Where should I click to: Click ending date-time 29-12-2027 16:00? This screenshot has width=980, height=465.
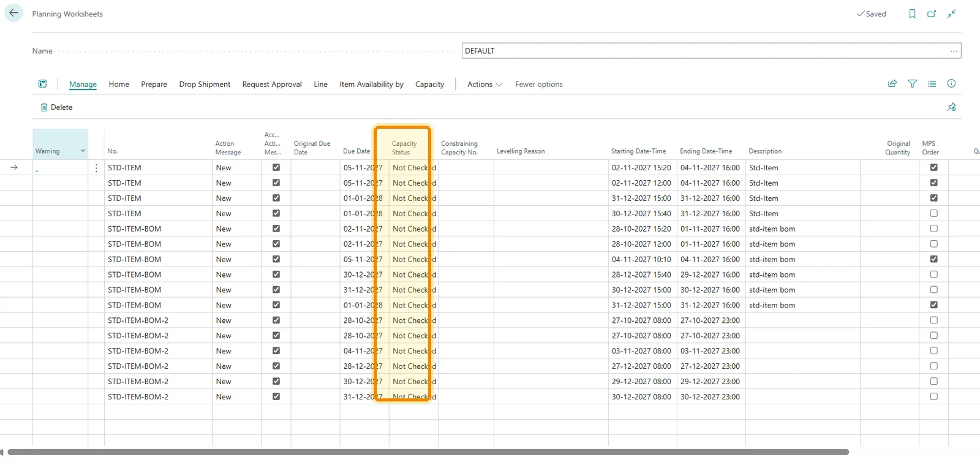(x=710, y=274)
